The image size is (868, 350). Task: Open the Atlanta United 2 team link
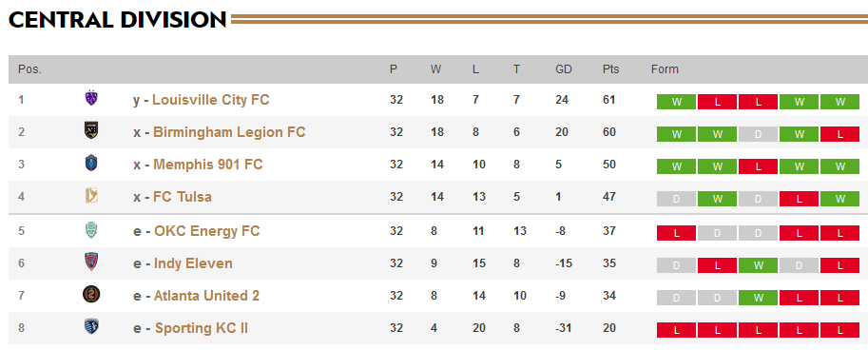pyautogui.click(x=206, y=295)
